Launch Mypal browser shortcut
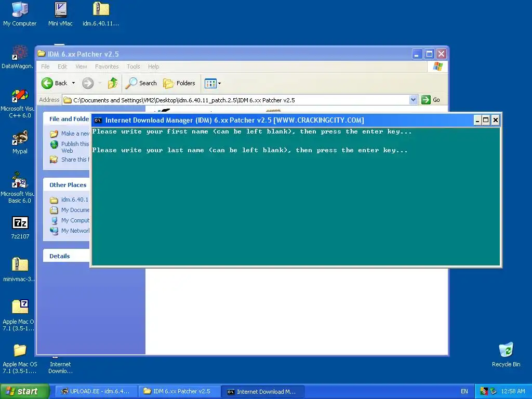The width and height of the screenshot is (532, 399). (x=20, y=142)
